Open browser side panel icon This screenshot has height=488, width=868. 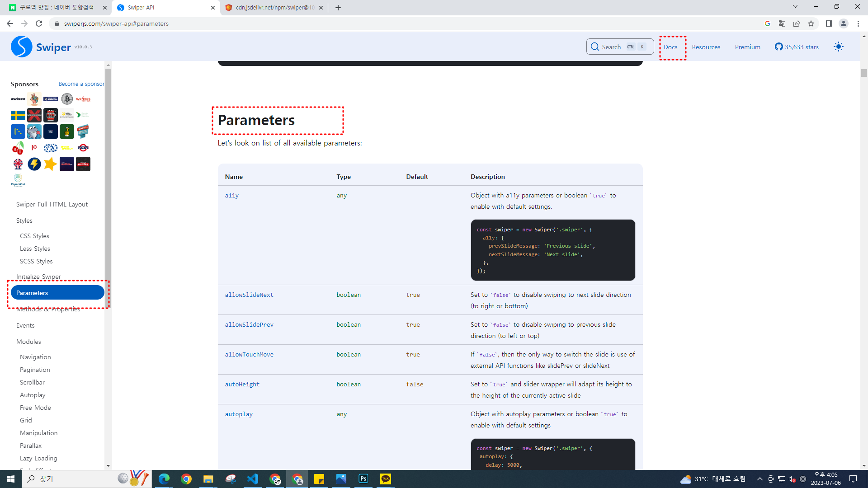point(829,23)
